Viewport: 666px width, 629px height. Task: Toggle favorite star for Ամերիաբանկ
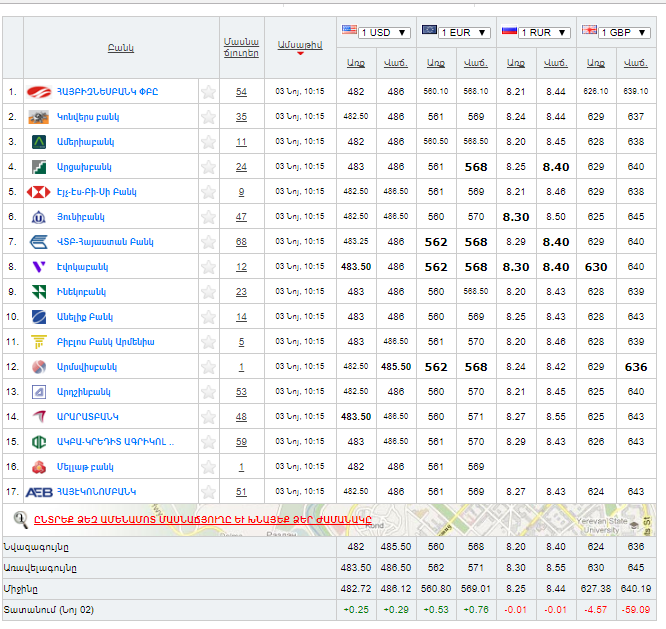click(209, 142)
